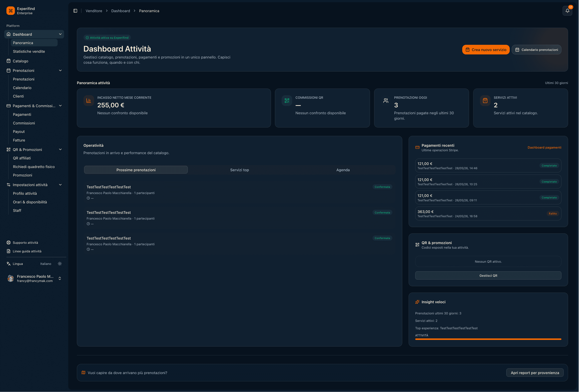Click the user avatar of Francesco Paolo
Viewport: 579px width, 392px height.
(10, 278)
